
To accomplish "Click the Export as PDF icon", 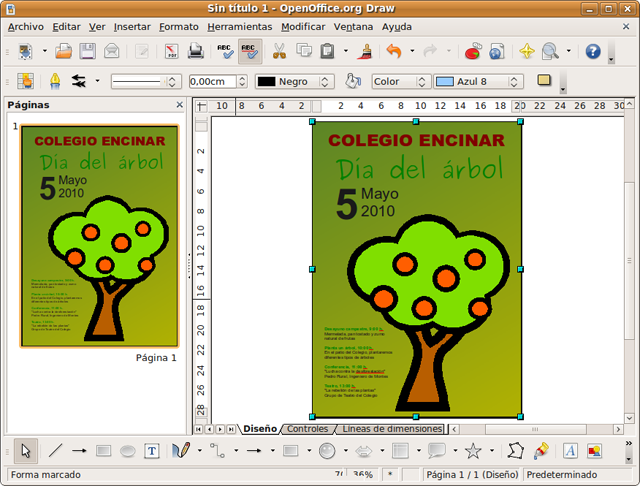I will point(171,51).
